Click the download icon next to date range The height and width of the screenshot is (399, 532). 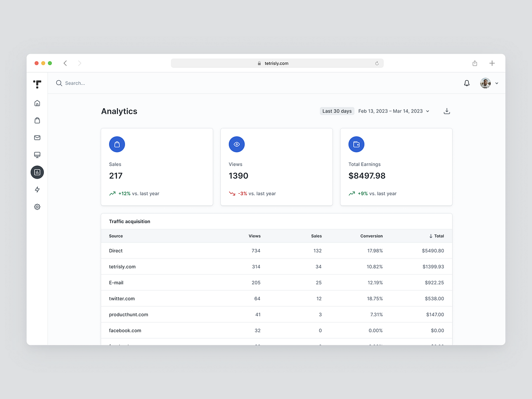pos(447,111)
